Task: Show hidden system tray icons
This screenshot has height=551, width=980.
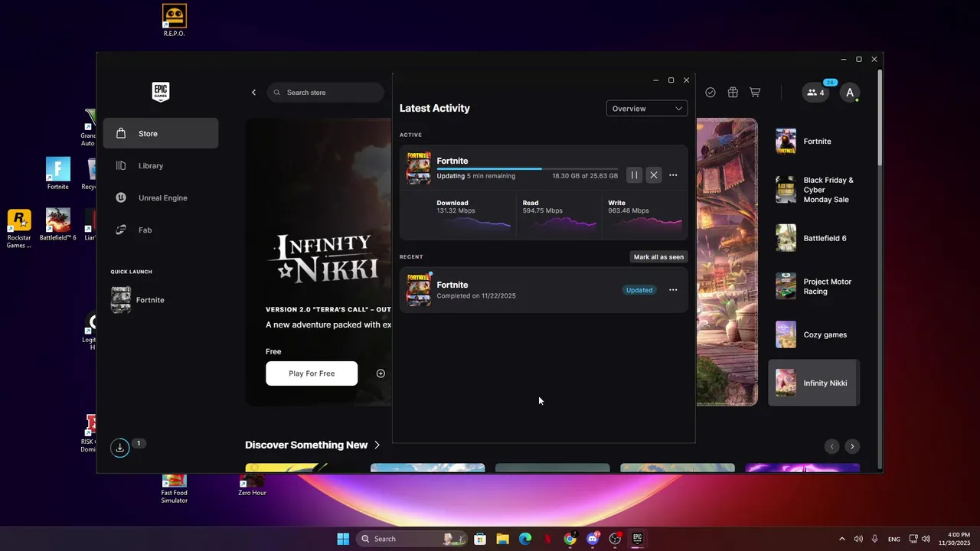Action: pyautogui.click(x=842, y=539)
